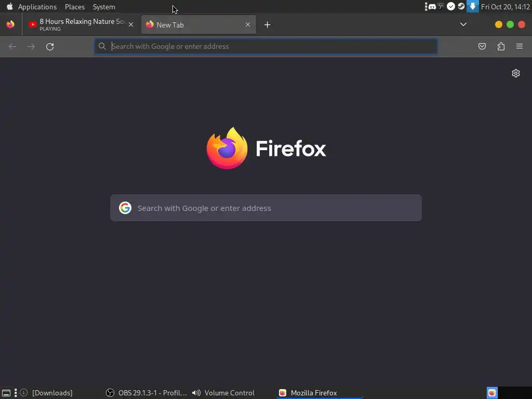This screenshot has height=399, width=532.
Task: Open Discord tray icon
Action: point(432,6)
